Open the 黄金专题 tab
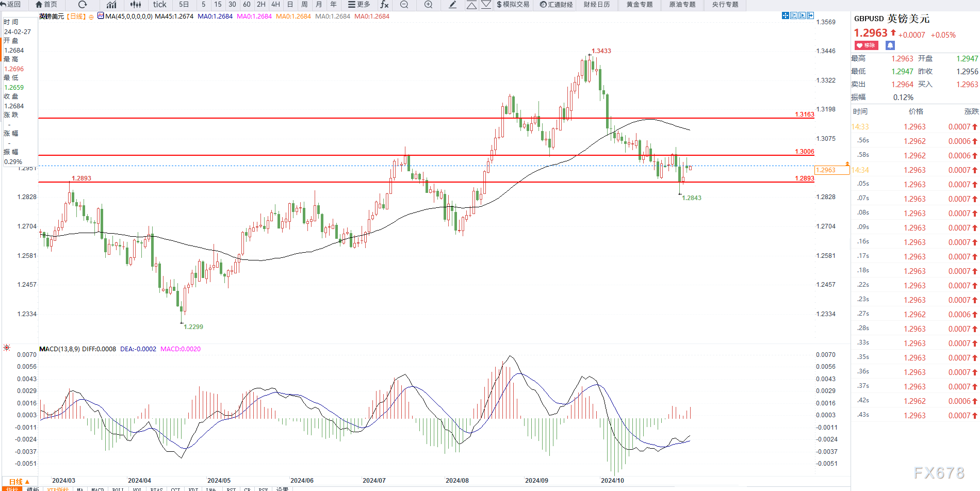The height and width of the screenshot is (491, 980). pyautogui.click(x=640, y=5)
